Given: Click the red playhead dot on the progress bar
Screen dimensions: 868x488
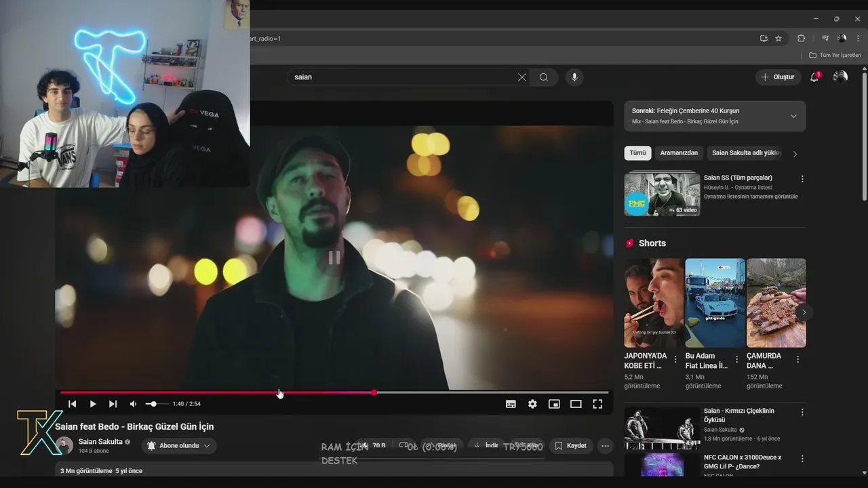Looking at the screenshot, I should pyautogui.click(x=374, y=392).
